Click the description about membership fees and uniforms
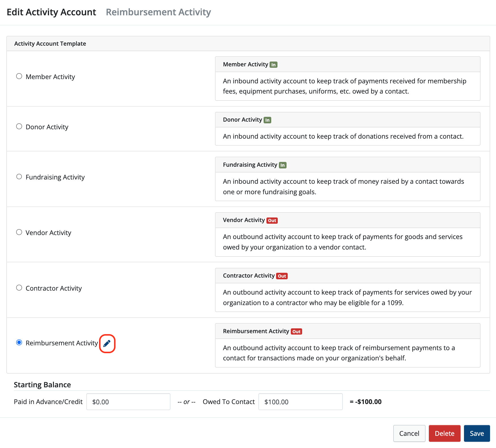This screenshot has height=448, width=496. (345, 86)
